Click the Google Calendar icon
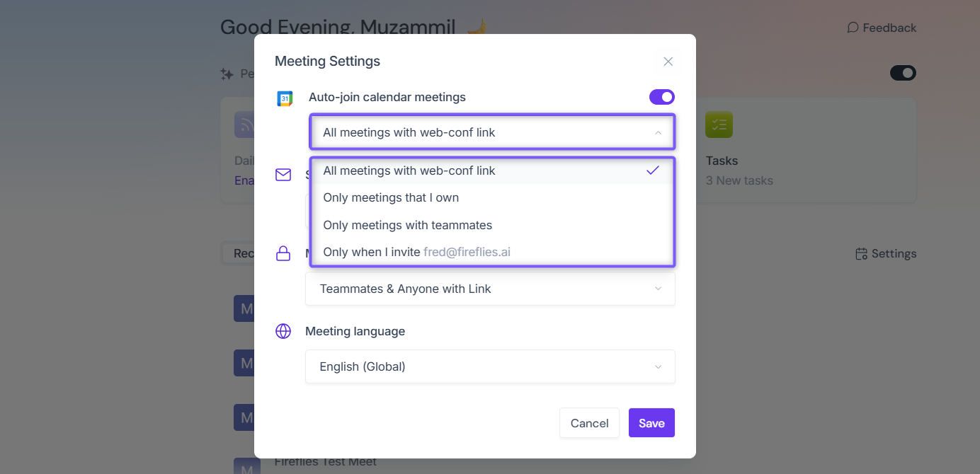Viewport: 980px width, 474px height. (285, 98)
